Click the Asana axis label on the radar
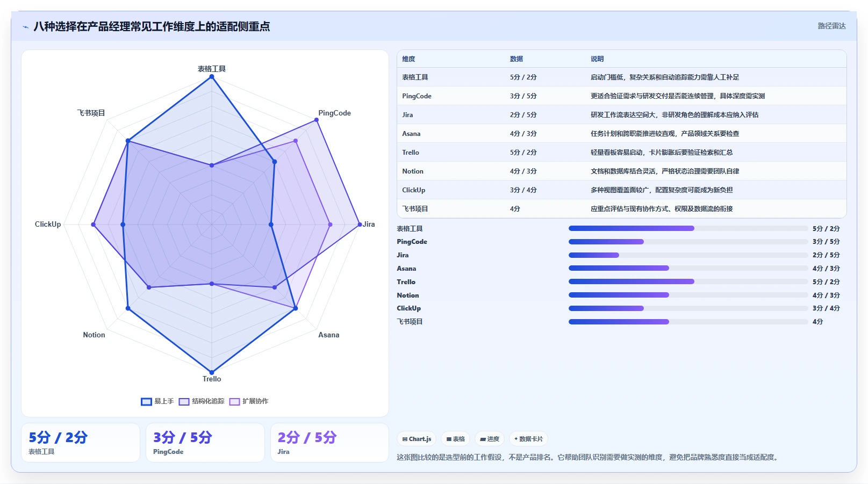Screen dimensions: 868x484 pyautogui.click(x=328, y=335)
